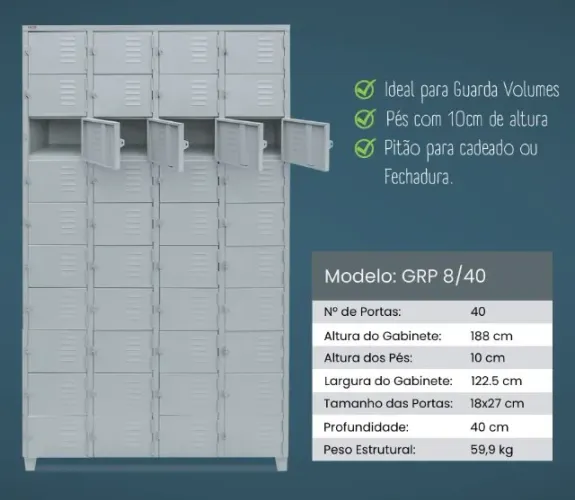Click the checkmark beside Pitão para cadeado
Image resolution: width=575 pixels, height=500 pixels.
click(x=365, y=148)
